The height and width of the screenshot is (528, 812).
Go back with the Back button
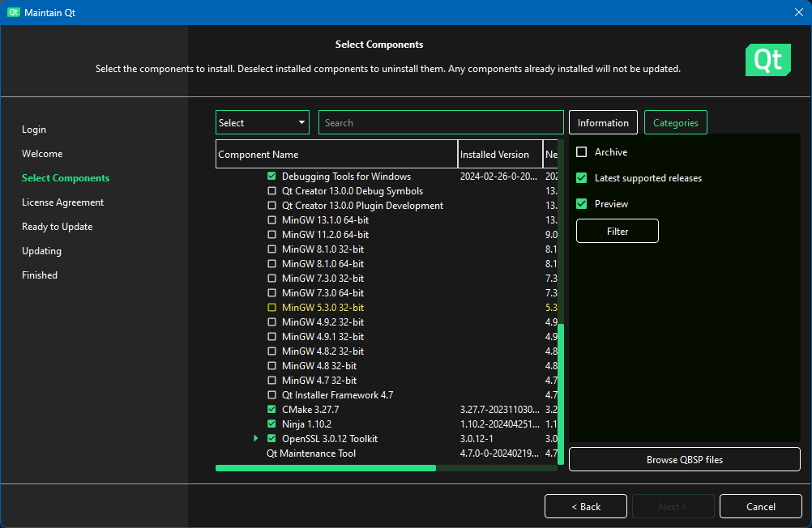585,507
